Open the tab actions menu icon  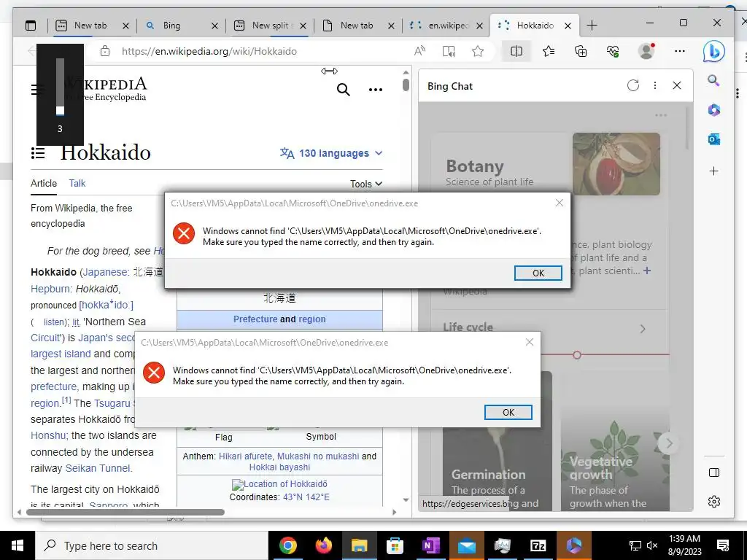(31, 26)
